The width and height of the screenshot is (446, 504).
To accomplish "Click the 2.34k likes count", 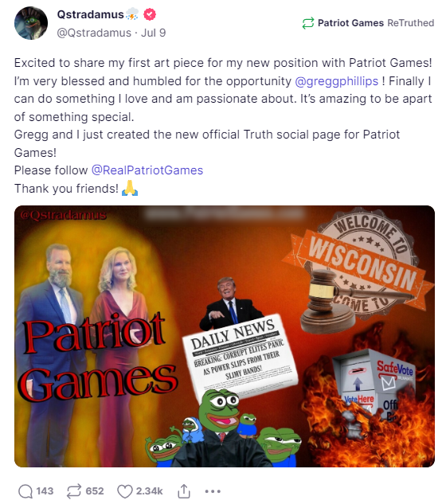I will coord(149,491).
